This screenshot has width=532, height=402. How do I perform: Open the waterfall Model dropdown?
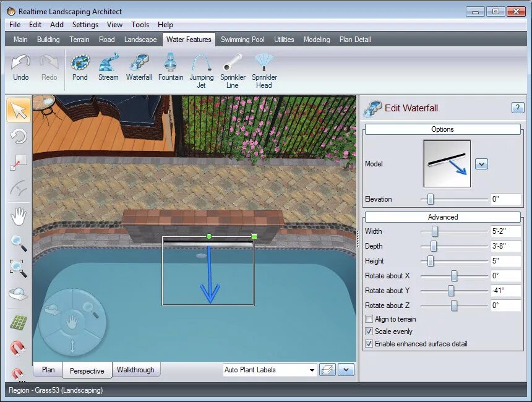pos(481,164)
